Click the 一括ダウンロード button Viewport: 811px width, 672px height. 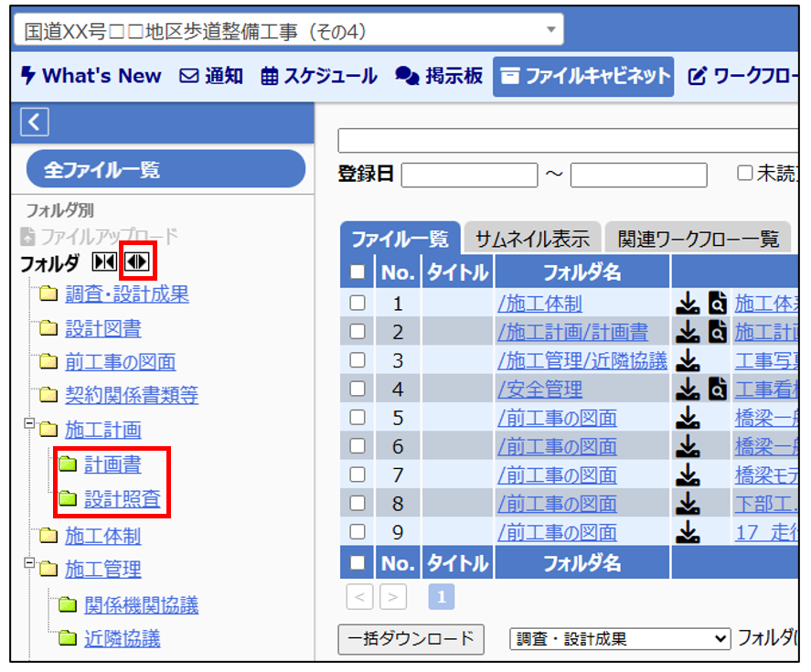(411, 638)
